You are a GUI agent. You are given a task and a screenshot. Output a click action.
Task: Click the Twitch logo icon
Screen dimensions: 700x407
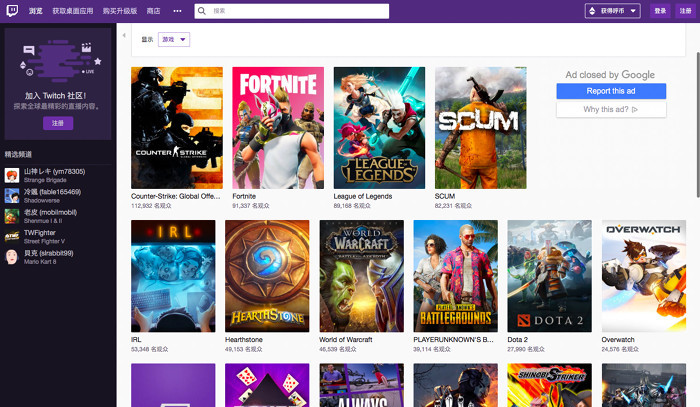tap(12, 11)
